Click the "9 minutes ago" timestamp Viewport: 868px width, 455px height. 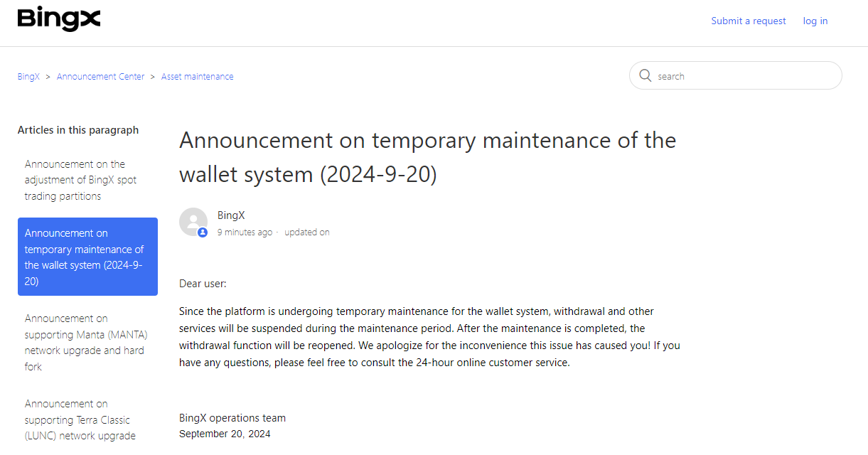click(x=245, y=232)
